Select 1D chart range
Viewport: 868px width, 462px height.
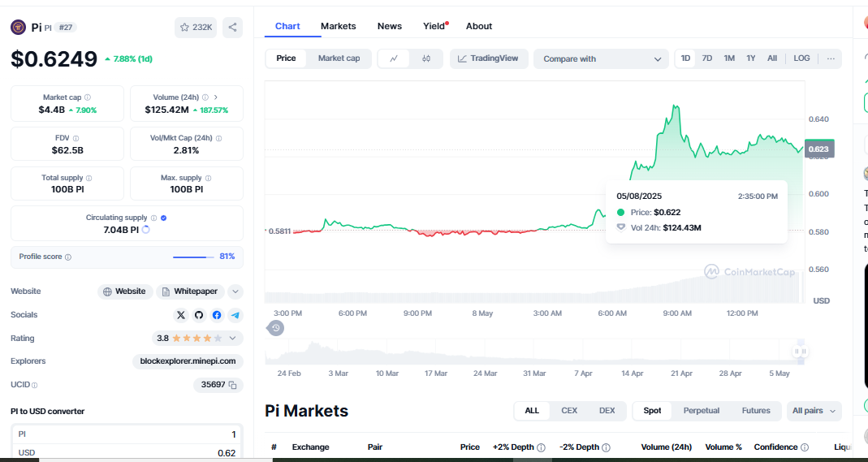point(685,58)
